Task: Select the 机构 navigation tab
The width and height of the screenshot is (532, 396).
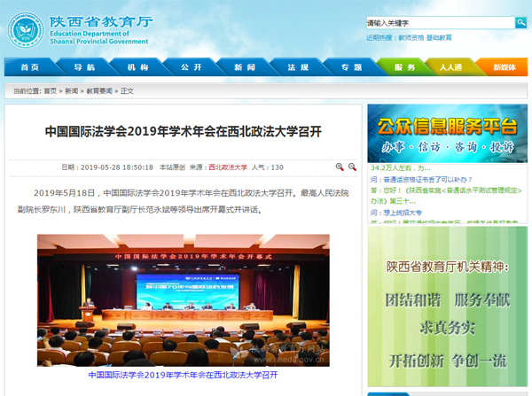Action: pyautogui.click(x=137, y=67)
